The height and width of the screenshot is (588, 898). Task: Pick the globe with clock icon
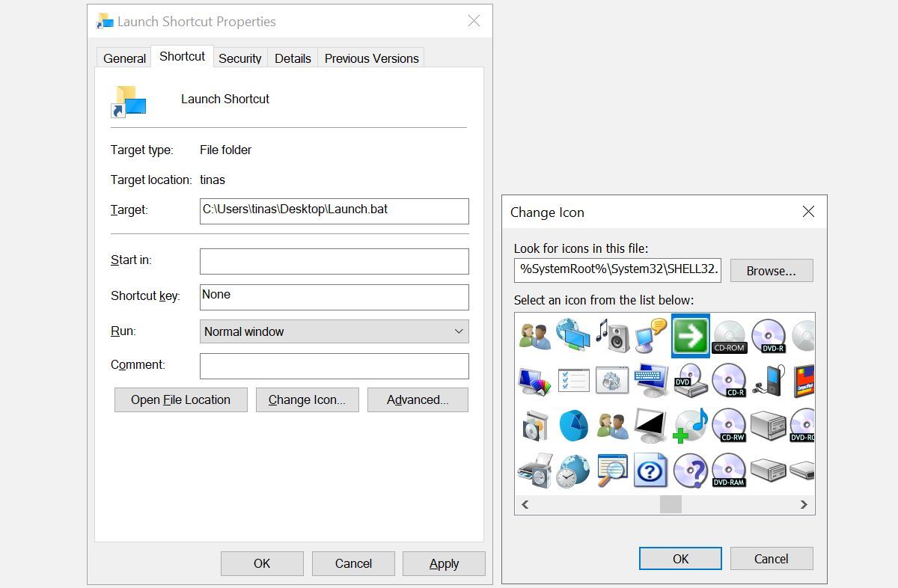click(x=574, y=470)
